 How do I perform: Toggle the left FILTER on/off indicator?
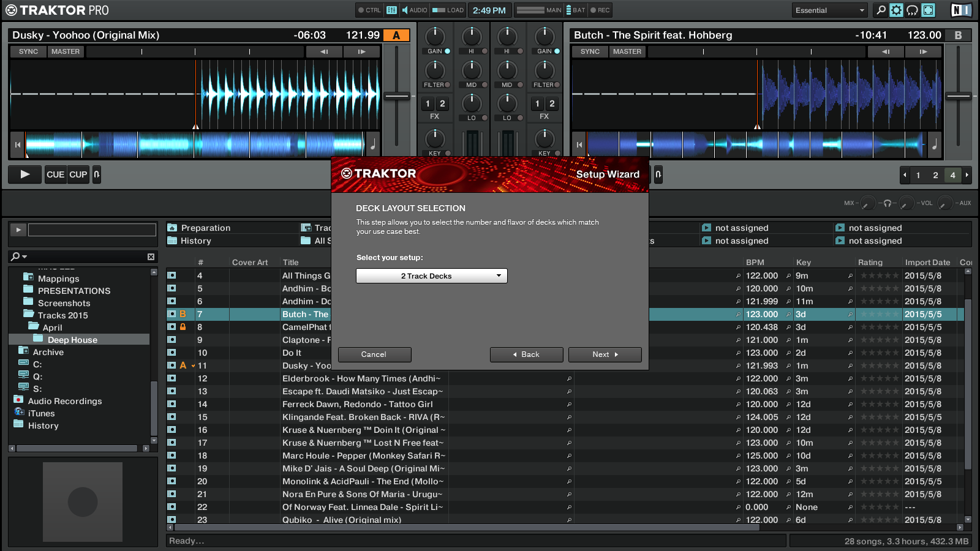pyautogui.click(x=447, y=85)
